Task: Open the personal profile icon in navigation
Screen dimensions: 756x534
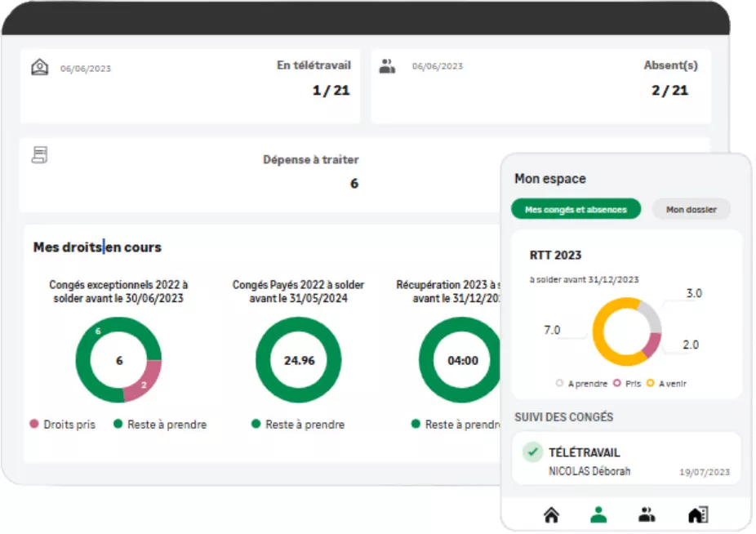Action: pyautogui.click(x=598, y=514)
